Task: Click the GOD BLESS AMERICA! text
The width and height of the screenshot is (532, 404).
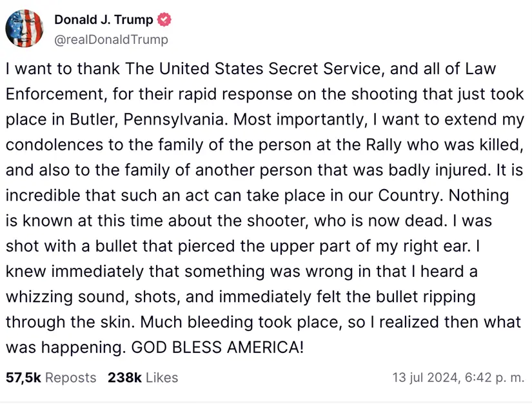Action: click(x=217, y=347)
